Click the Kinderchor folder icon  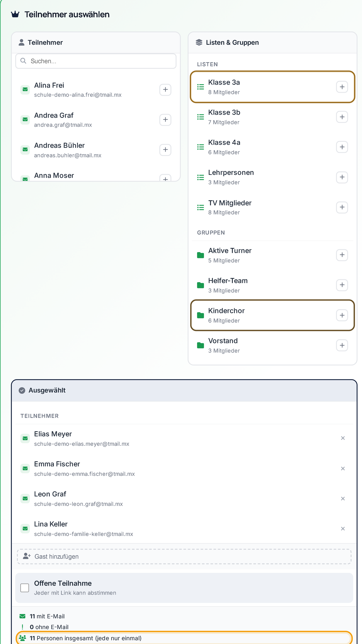click(200, 315)
